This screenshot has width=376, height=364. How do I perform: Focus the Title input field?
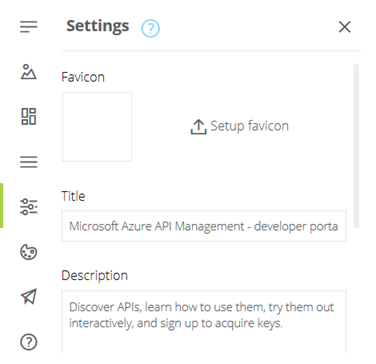pyautogui.click(x=204, y=226)
